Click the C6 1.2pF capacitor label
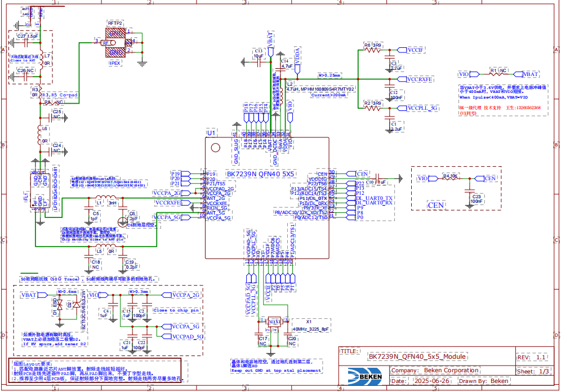The height and width of the screenshot is (392, 561). click(x=132, y=216)
